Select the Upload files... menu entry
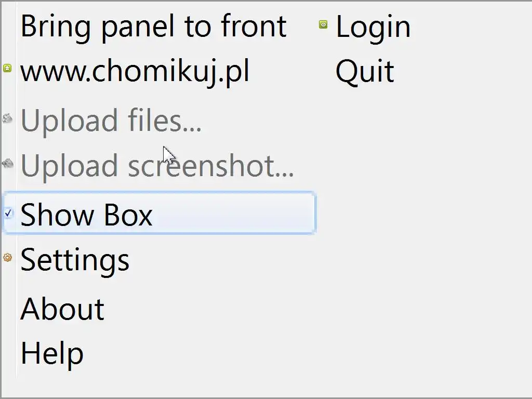532x399 pixels. [111, 121]
